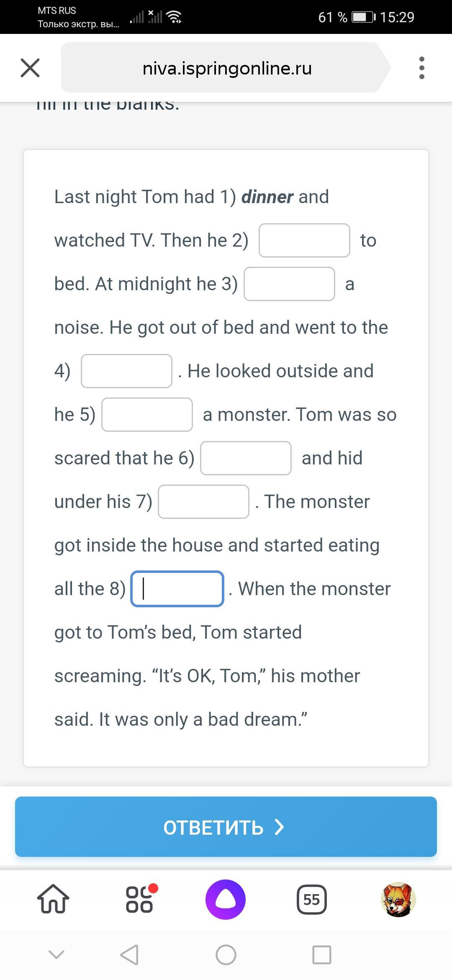The width and height of the screenshot is (452, 980).
Task: Open the three-dot browser menu
Action: pos(421,68)
